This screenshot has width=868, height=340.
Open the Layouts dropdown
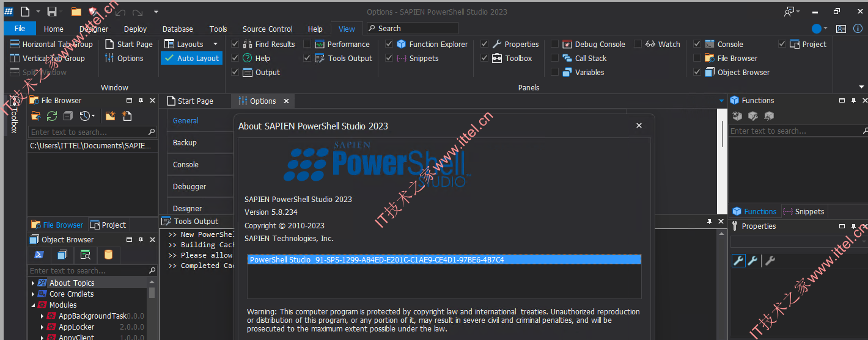[191, 44]
